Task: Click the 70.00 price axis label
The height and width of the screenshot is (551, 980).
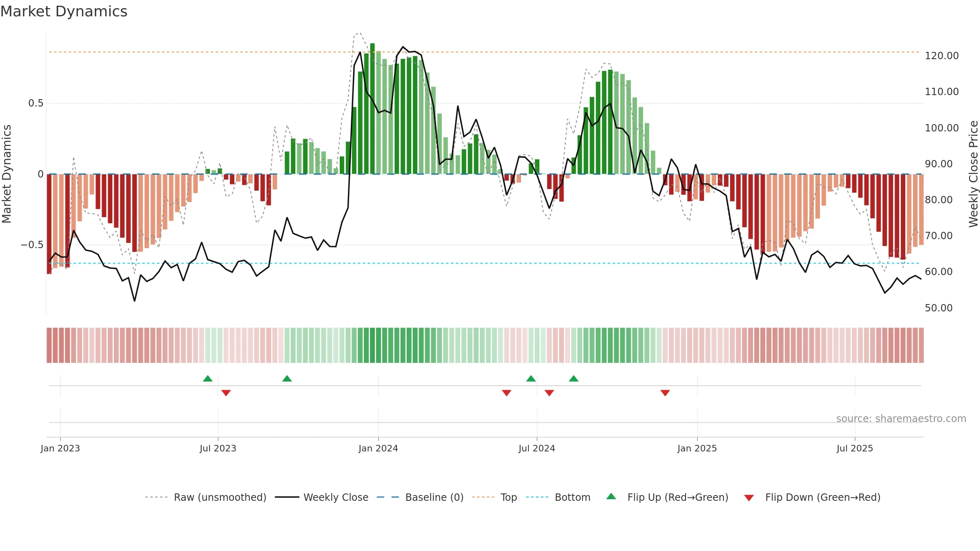Action: click(939, 236)
